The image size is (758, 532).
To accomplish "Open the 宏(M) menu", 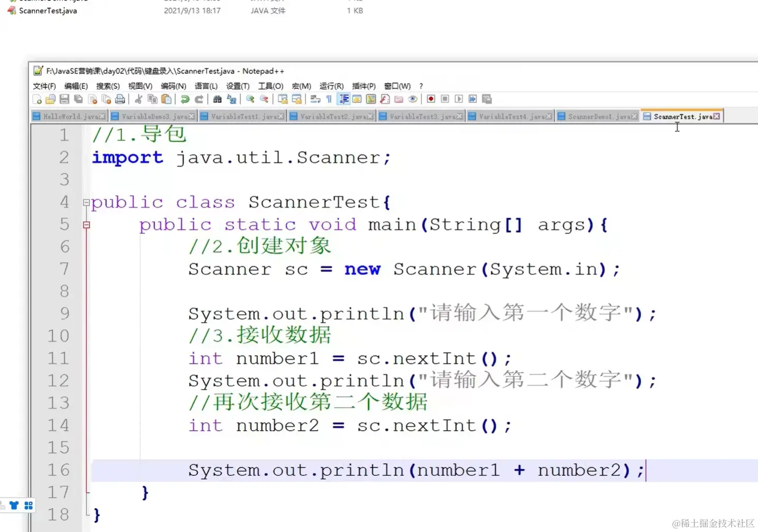I will point(301,86).
